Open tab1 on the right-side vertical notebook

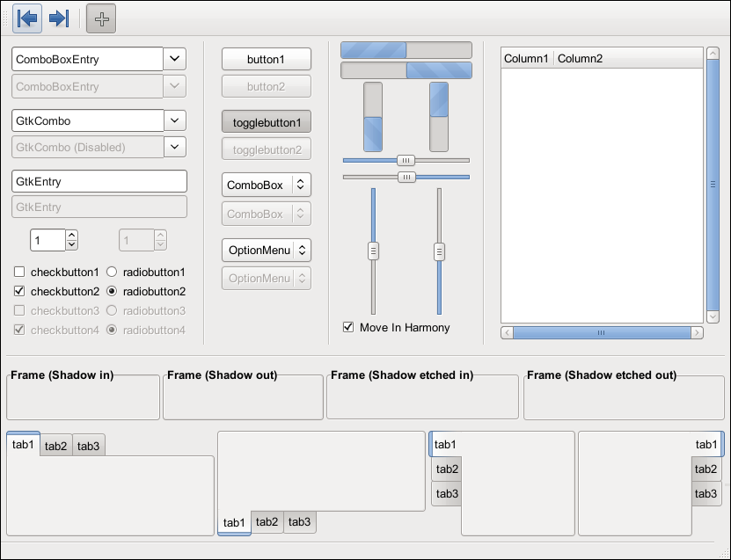705,444
